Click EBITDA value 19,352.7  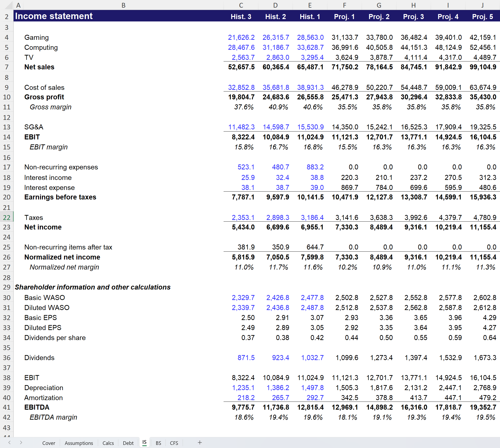tap(483, 407)
